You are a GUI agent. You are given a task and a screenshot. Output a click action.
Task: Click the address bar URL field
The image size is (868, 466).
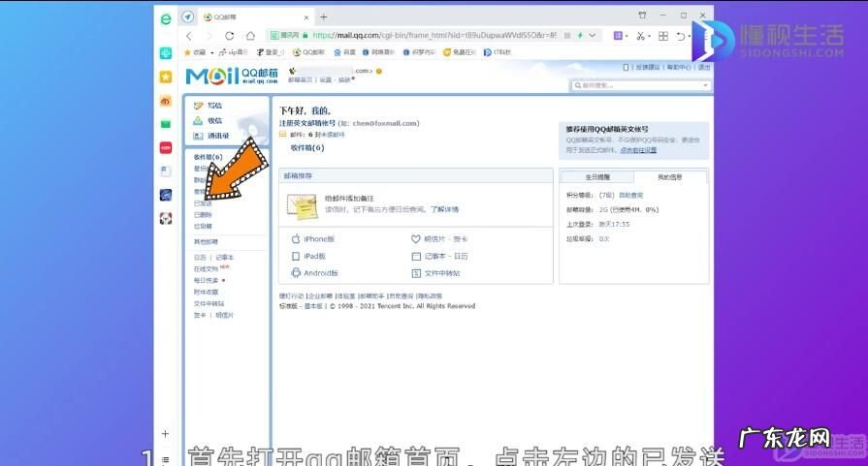click(x=434, y=36)
